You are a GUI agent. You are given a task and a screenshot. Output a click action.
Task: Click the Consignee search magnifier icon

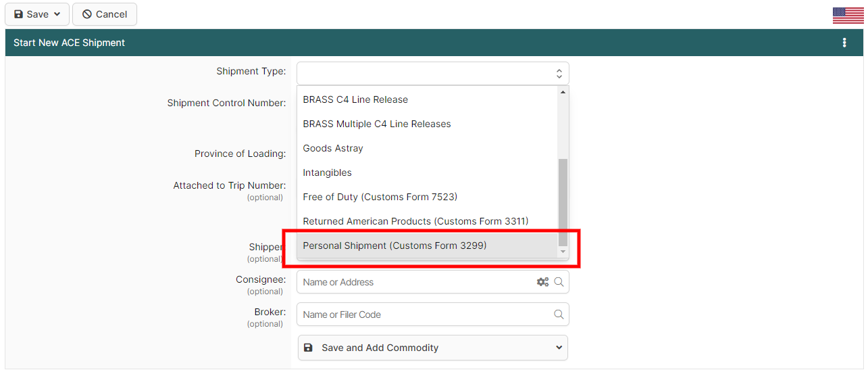tap(559, 282)
